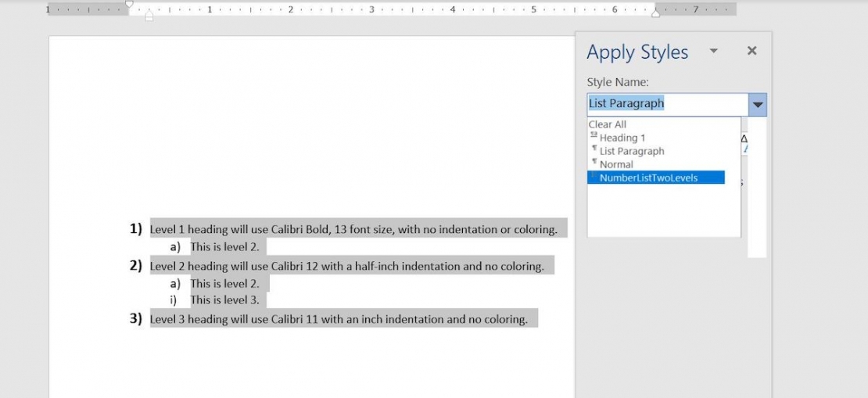Image resolution: width=868 pixels, height=398 pixels.
Task: Click the i) sub-item marker
Action: click(175, 300)
